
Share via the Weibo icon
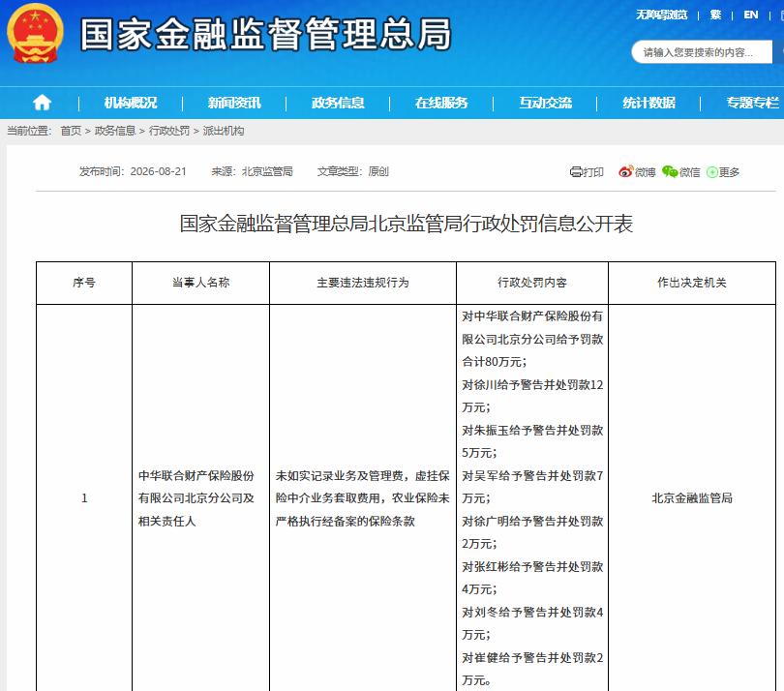point(625,171)
